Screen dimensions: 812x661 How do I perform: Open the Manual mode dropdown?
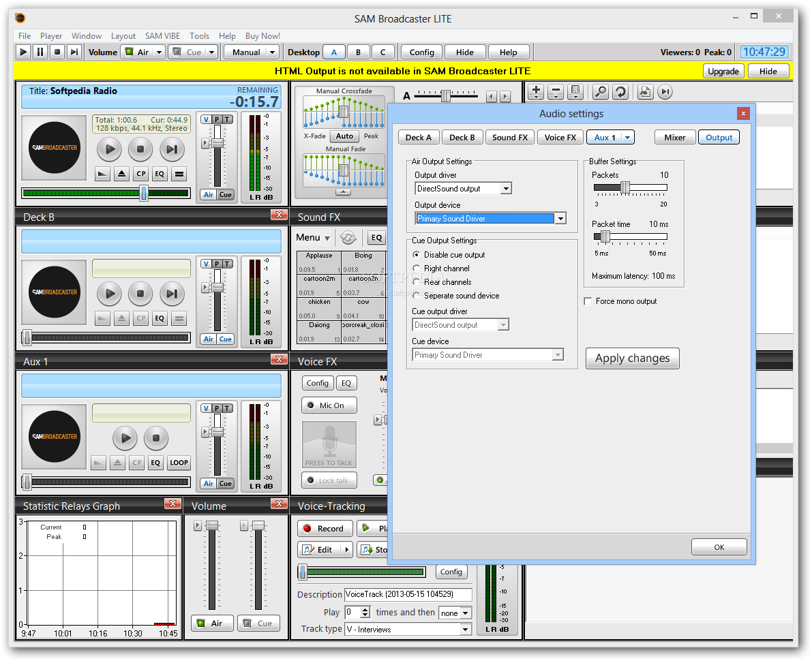pyautogui.click(x=252, y=52)
